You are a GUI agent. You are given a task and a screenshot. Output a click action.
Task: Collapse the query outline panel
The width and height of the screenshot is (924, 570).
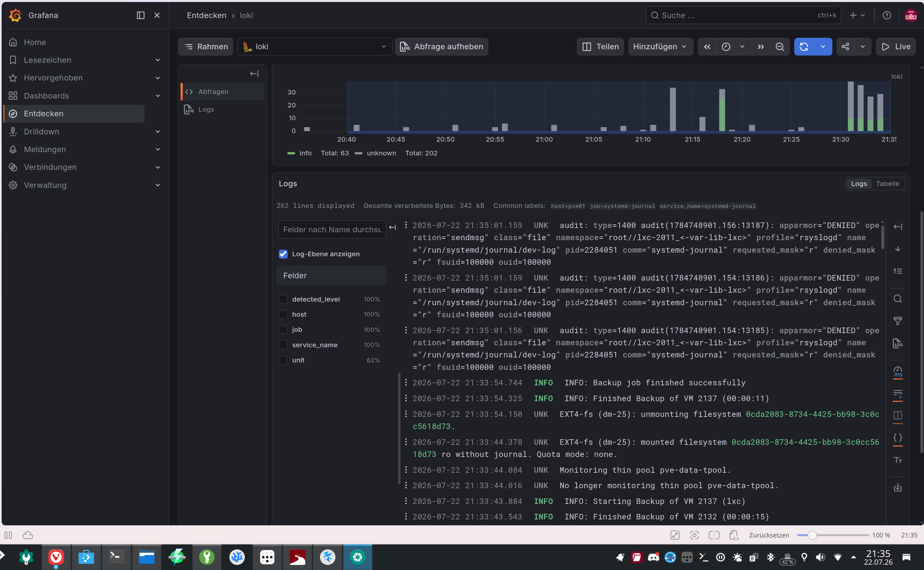[254, 74]
